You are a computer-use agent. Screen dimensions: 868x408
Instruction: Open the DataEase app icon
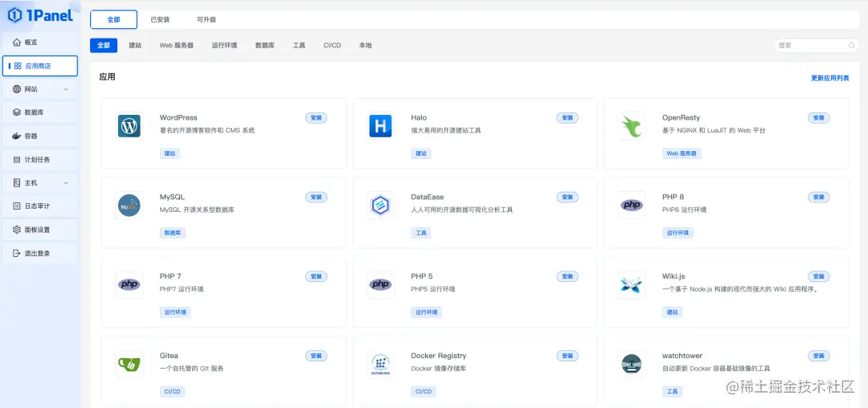380,205
